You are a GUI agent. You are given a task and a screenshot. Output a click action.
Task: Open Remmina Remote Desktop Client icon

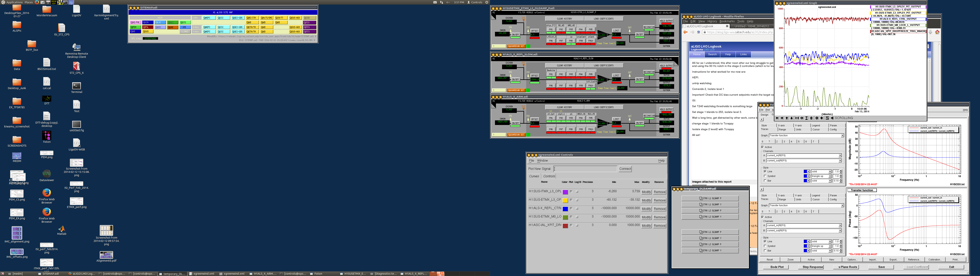tap(77, 51)
